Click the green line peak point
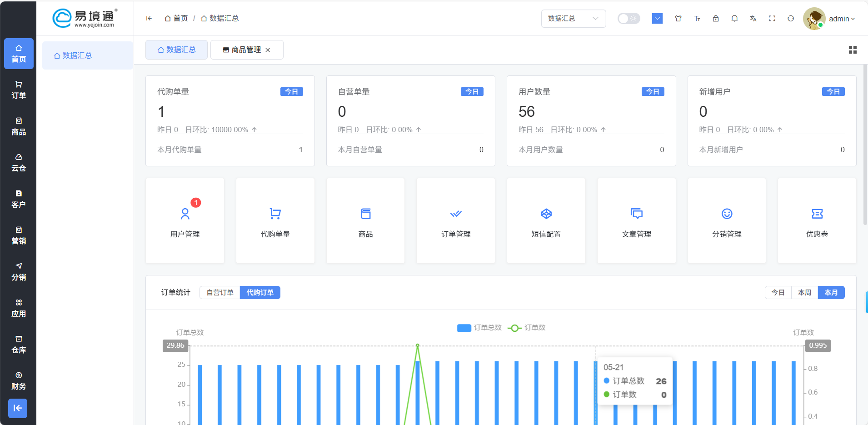 [418, 345]
